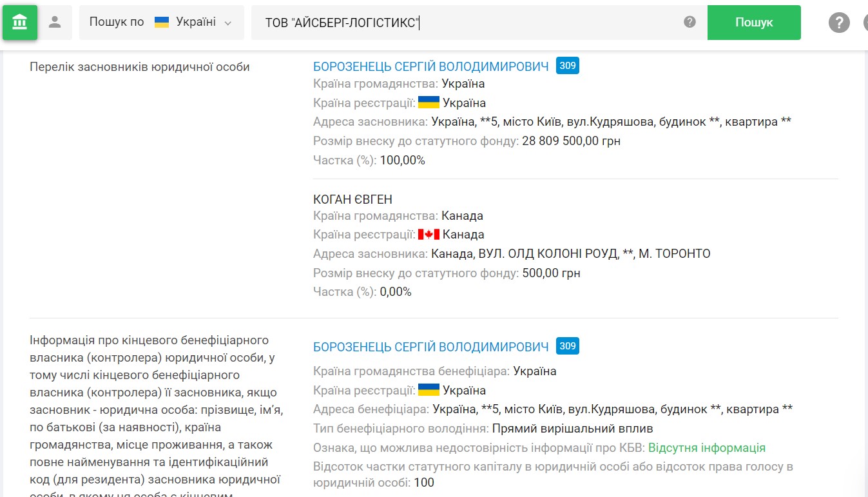Open beneficiary link 'БОРОЗЕНЕЦЬ СЕРГІЙ ВОЛОДИМИРОВИЧ'

click(x=430, y=347)
